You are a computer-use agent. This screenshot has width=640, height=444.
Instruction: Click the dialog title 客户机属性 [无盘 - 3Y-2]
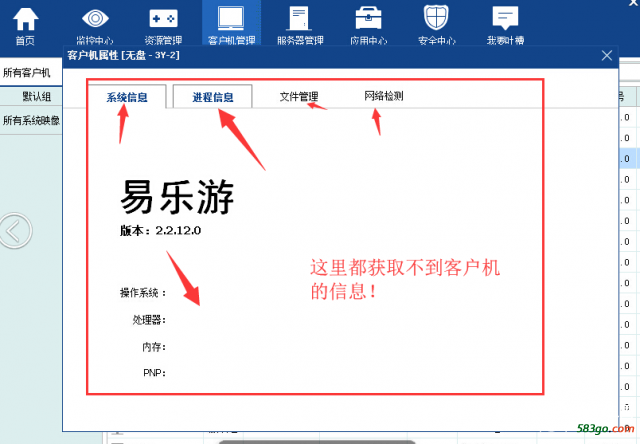coord(123,55)
